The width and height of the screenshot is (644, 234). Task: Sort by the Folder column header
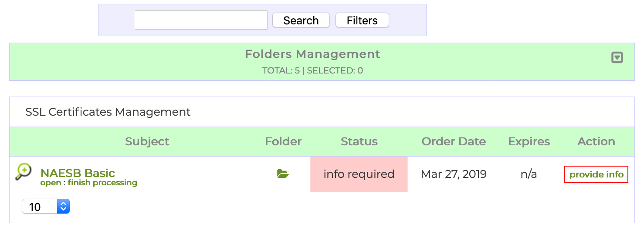(x=283, y=141)
